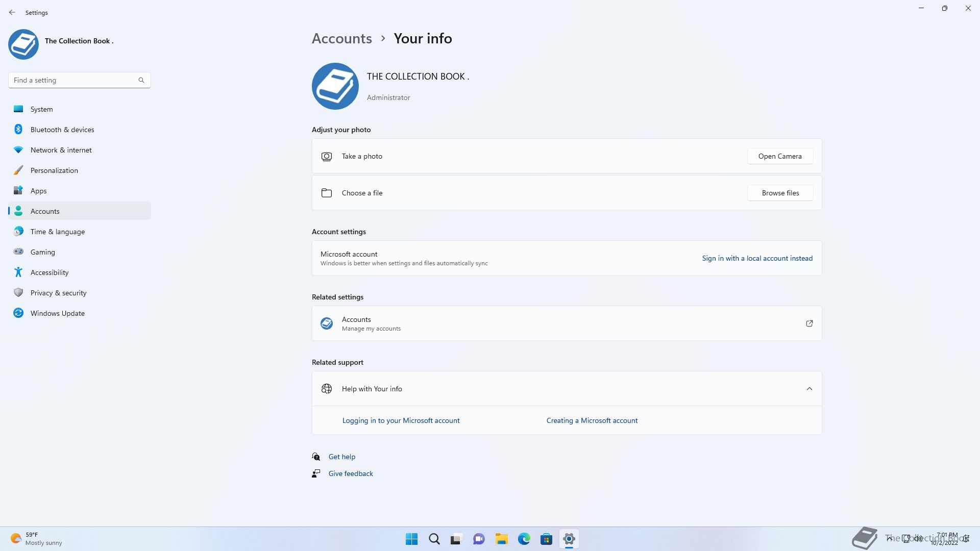Click the Browse files button
This screenshot has width=980, height=551.
pos(780,193)
